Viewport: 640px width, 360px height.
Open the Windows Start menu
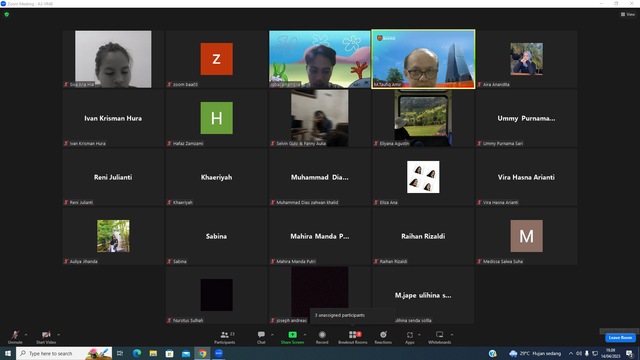(8, 353)
